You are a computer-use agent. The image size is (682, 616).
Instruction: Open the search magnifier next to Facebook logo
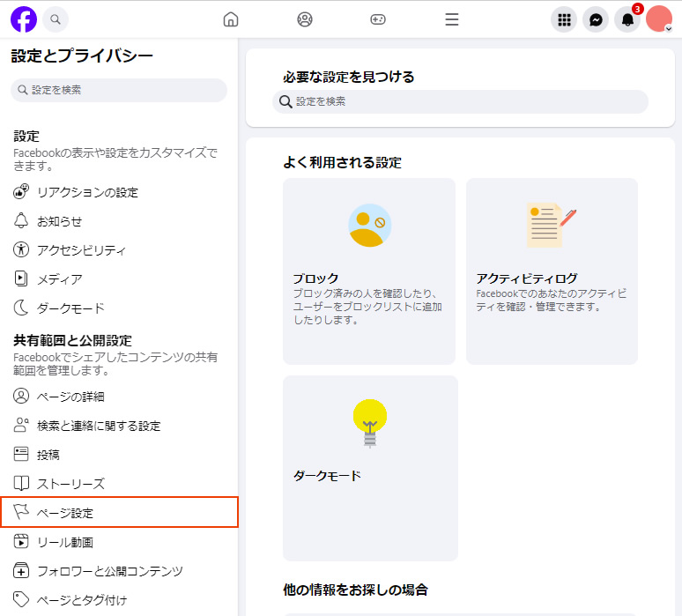[x=56, y=19]
